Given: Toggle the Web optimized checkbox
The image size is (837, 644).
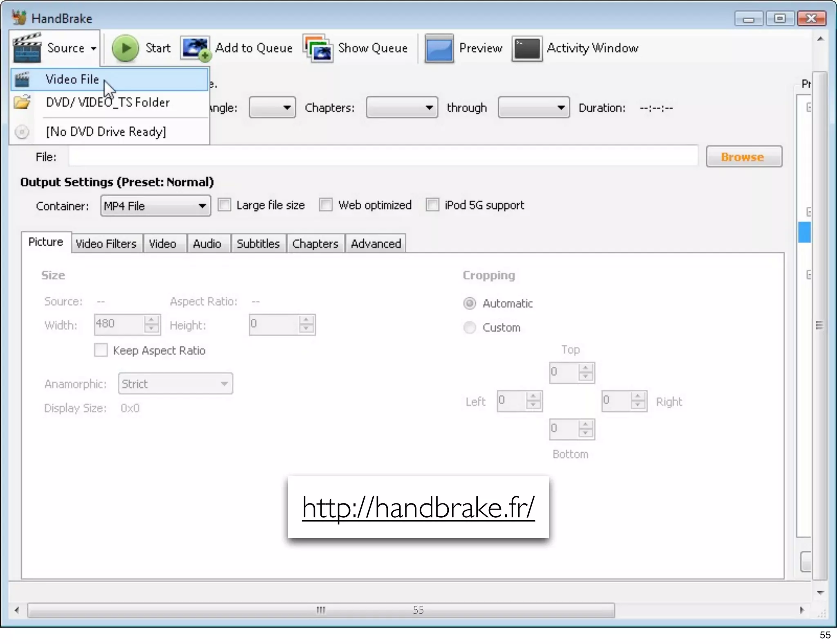Looking at the screenshot, I should (326, 205).
